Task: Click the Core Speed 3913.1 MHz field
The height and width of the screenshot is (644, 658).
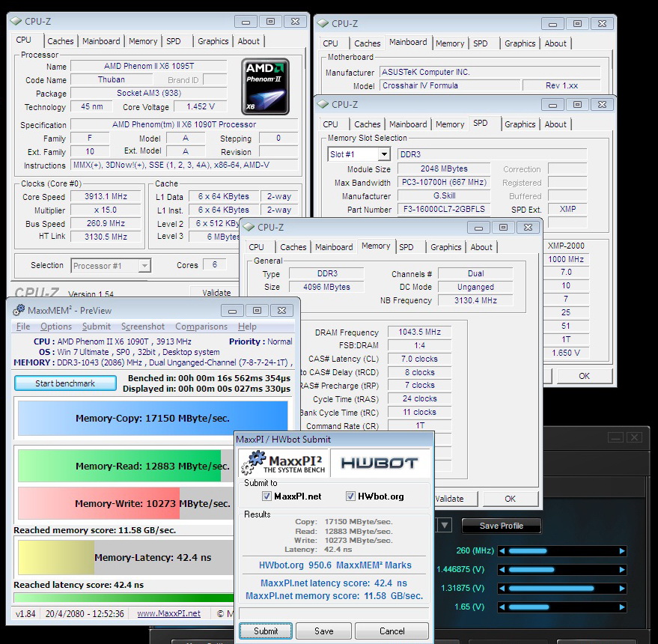Action: point(106,196)
